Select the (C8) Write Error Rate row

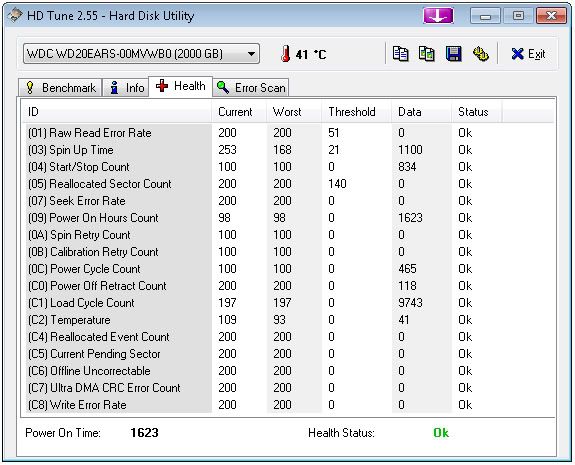coord(264,405)
